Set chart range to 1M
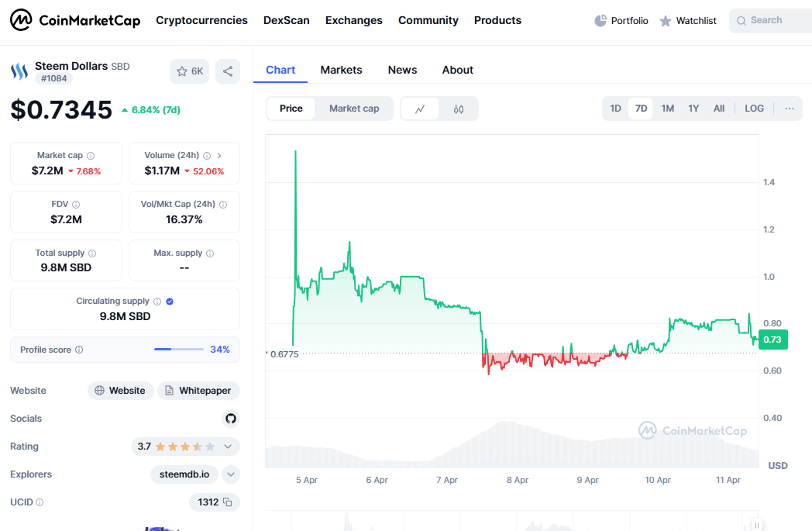The width and height of the screenshot is (812, 531). [x=668, y=109]
